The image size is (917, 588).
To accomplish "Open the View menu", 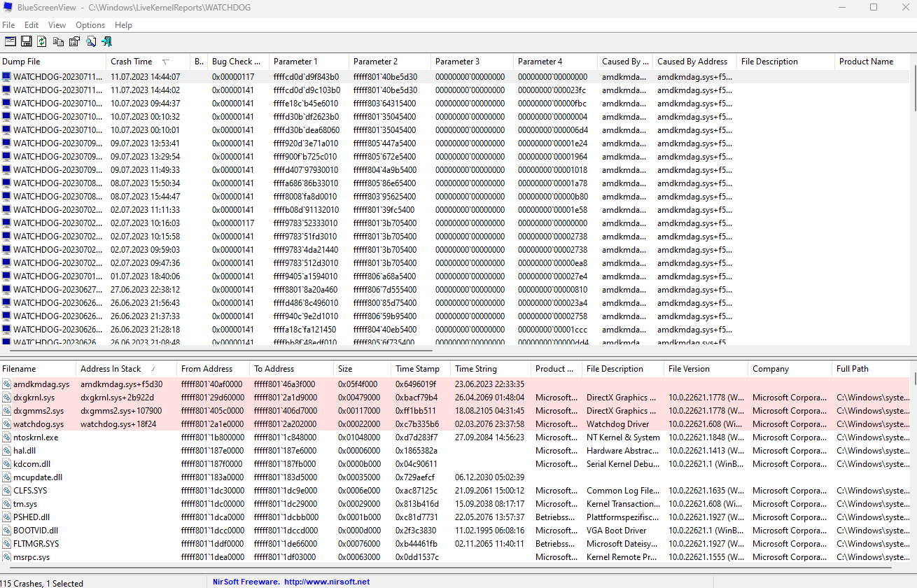I will (57, 25).
